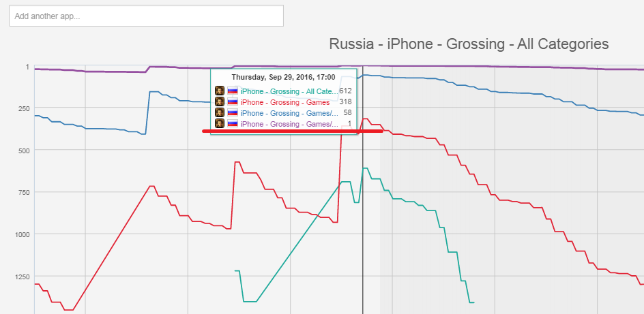The width and height of the screenshot is (644, 314).
Task: Click chart title "Russia - iPhone - Grossing - All Categories"
Action: coord(469,44)
